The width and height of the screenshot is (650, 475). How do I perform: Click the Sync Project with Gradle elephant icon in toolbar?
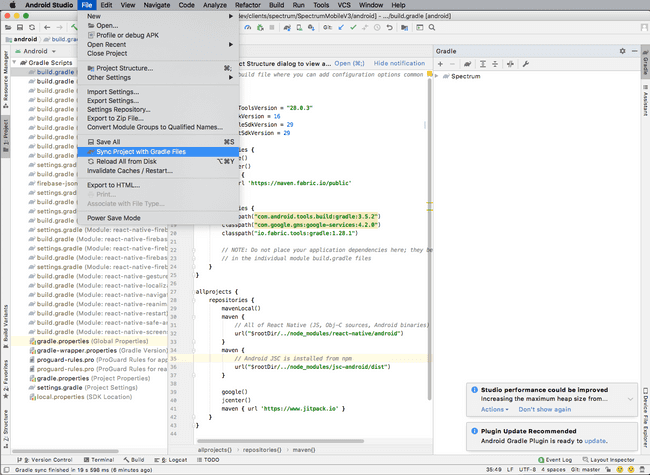pos(287,27)
